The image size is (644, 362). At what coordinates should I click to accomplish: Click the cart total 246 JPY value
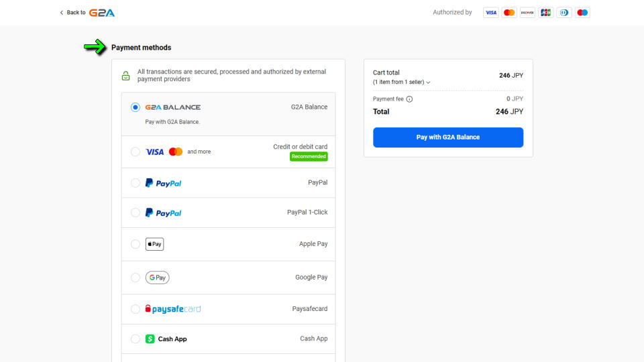(x=511, y=76)
